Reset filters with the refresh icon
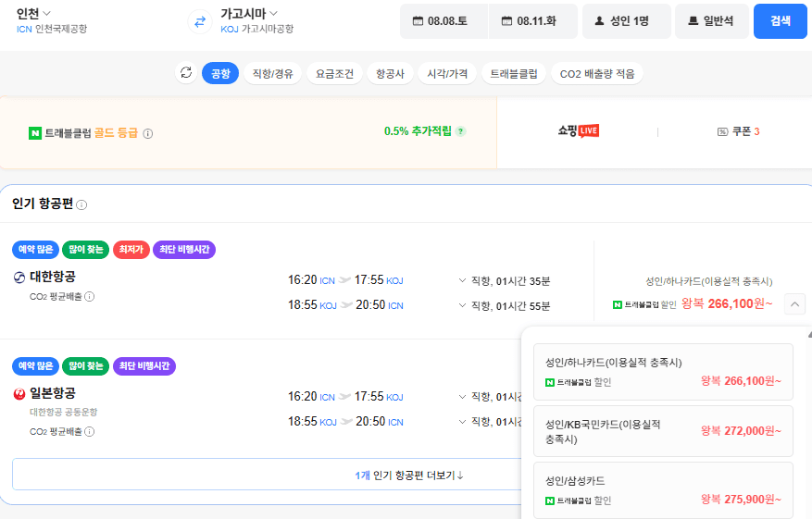This screenshot has width=812, height=519. tap(186, 73)
